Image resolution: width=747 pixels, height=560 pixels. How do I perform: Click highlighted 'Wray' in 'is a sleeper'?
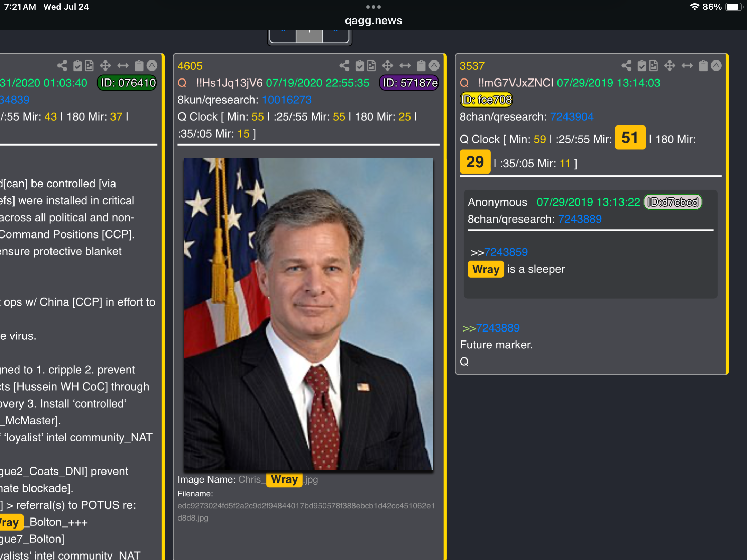[x=486, y=269]
